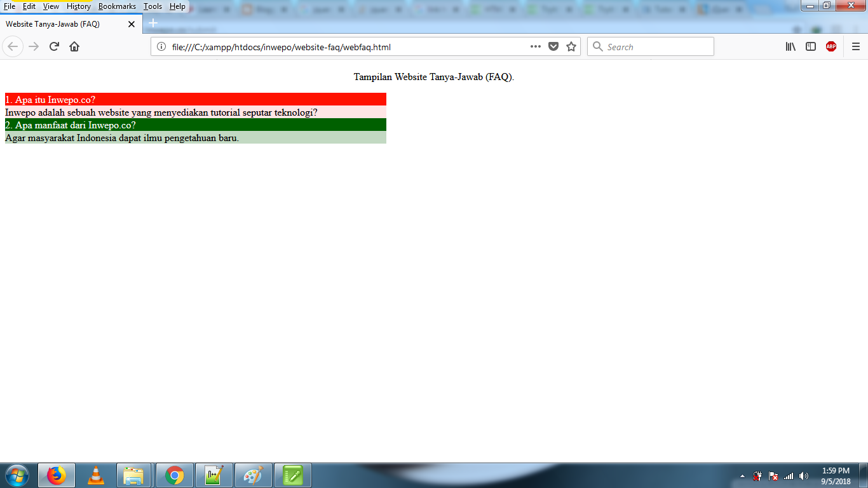The height and width of the screenshot is (488, 868).
Task: Open the History menu
Action: (79, 6)
